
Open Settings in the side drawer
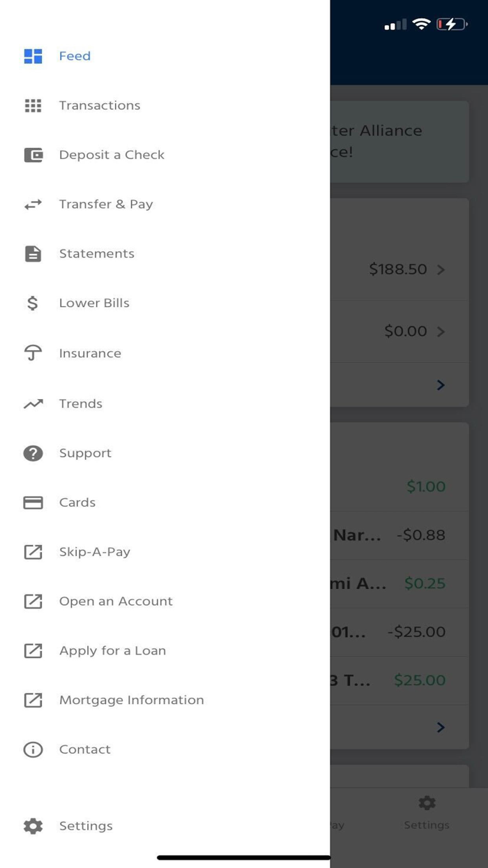click(x=85, y=826)
